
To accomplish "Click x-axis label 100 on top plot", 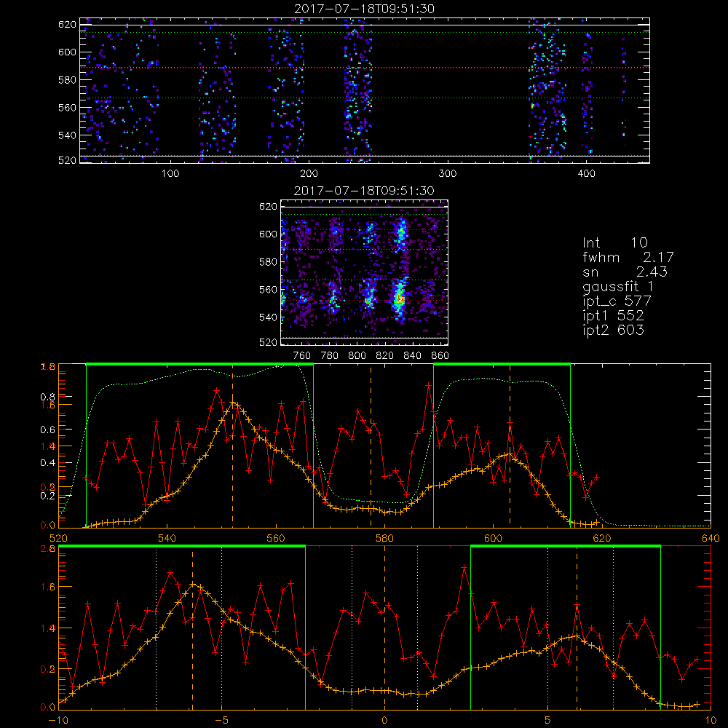I will click(x=170, y=174).
